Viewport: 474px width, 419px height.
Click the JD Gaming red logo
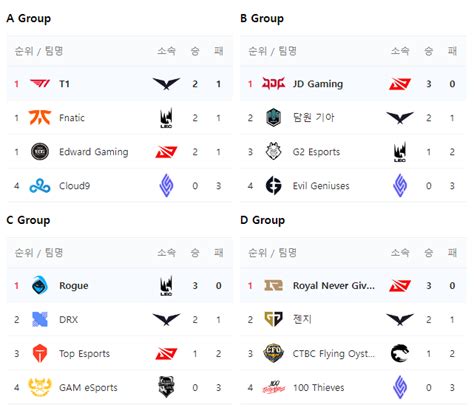point(273,83)
